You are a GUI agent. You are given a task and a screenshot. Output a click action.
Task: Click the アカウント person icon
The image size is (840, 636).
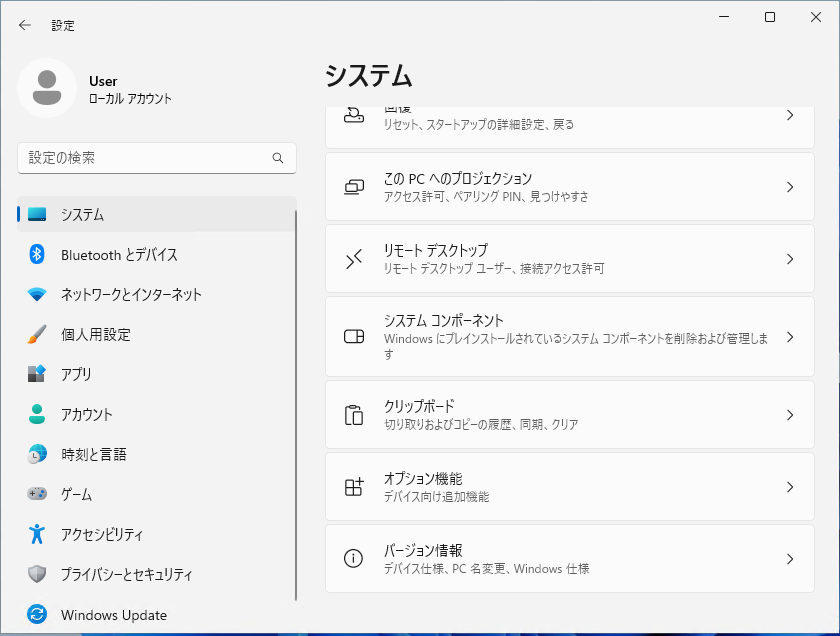pyautogui.click(x=37, y=414)
